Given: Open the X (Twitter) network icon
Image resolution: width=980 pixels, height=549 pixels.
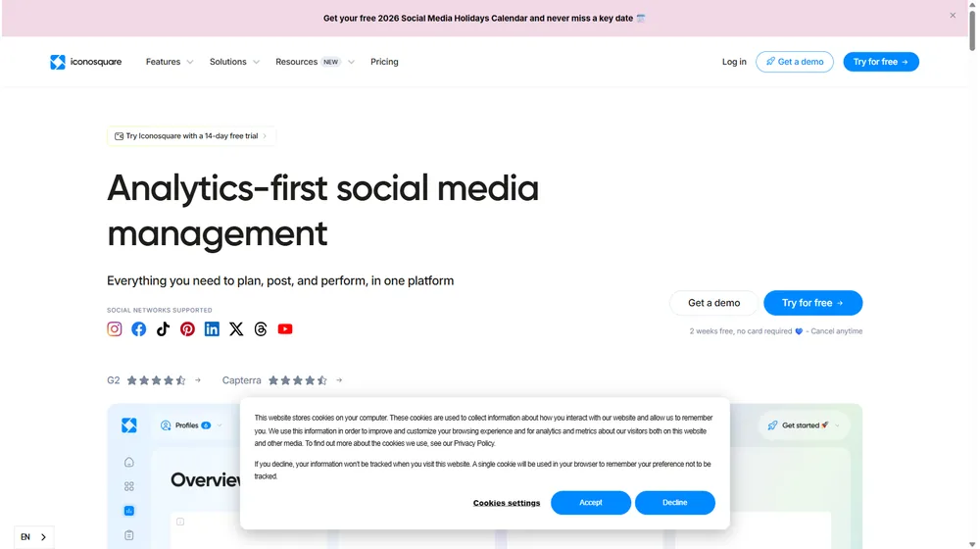Looking at the screenshot, I should click(x=236, y=328).
